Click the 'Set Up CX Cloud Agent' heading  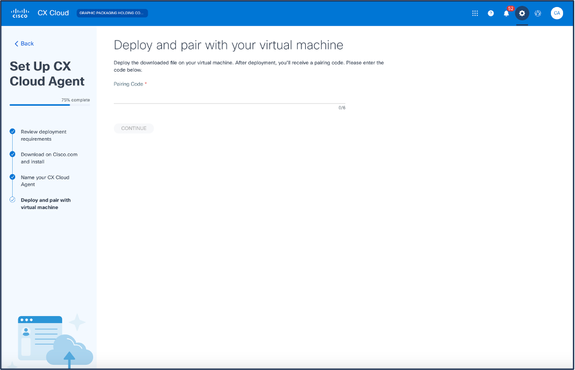pos(47,74)
